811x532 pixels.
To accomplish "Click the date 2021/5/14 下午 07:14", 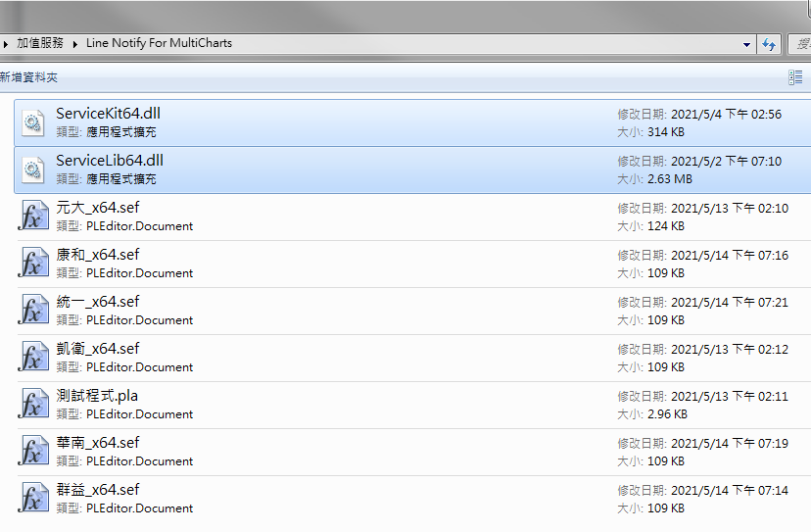I will (730, 491).
